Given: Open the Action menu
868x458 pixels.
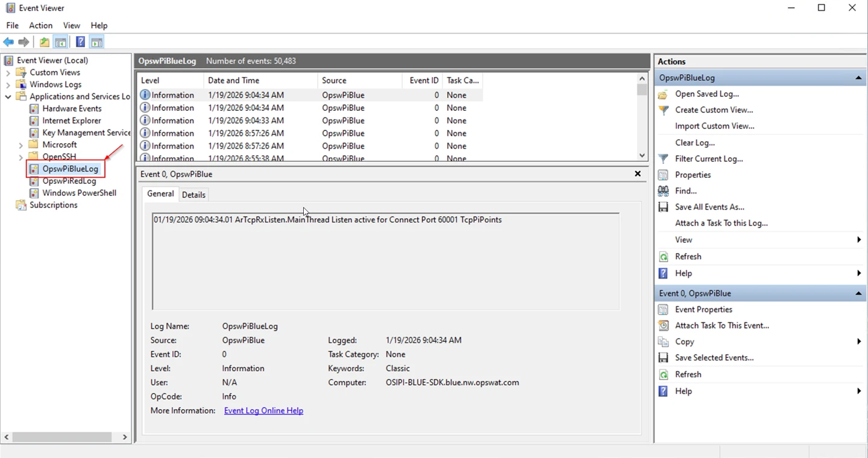Looking at the screenshot, I should 40,25.
